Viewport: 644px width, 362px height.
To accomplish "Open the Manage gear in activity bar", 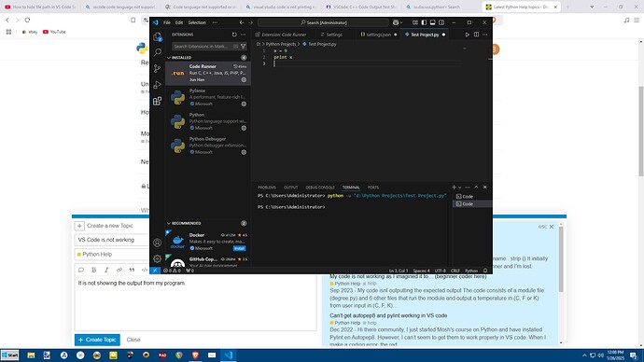I will click(x=158, y=258).
